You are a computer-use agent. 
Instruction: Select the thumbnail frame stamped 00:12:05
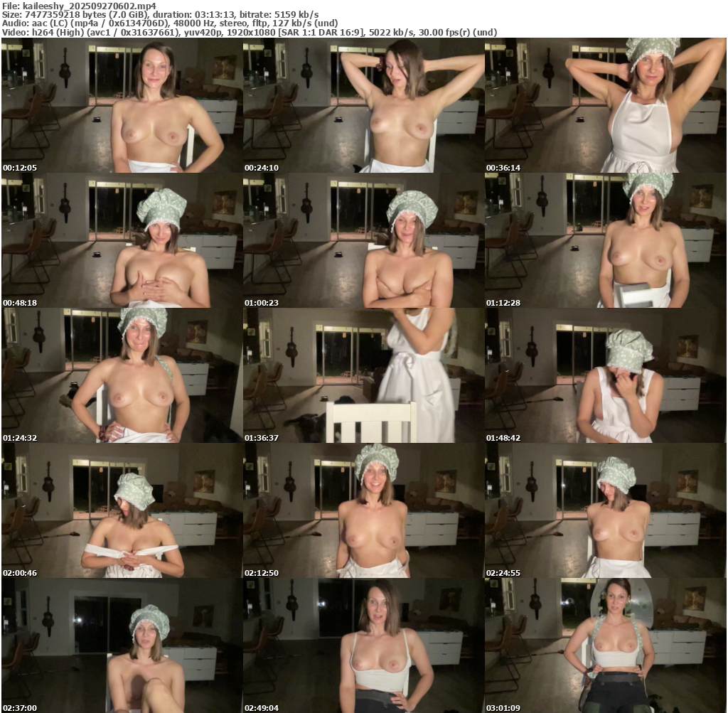[122, 105]
